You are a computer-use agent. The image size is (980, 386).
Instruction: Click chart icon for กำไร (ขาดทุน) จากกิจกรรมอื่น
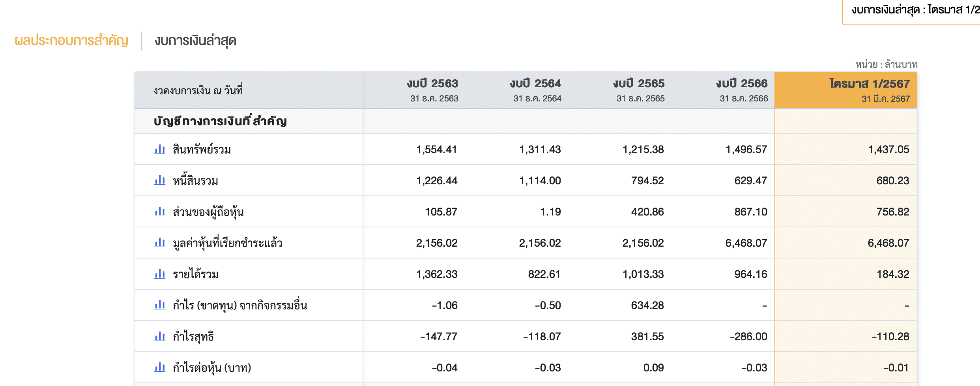[160, 305]
